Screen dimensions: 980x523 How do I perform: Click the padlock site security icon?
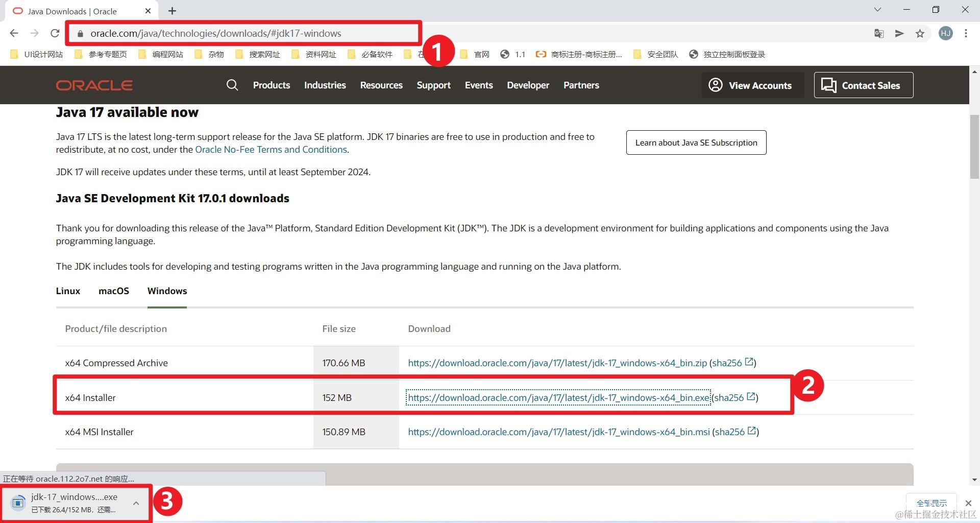80,34
